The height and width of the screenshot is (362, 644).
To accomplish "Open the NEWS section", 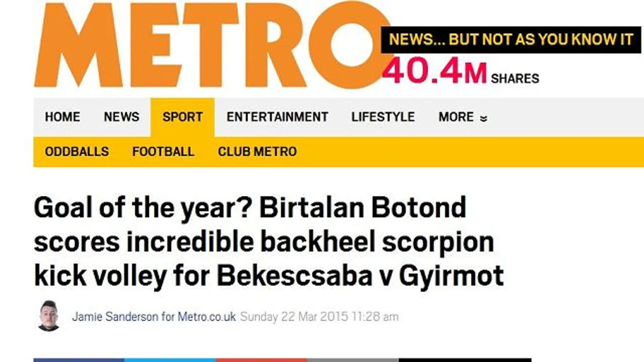I will [x=121, y=117].
